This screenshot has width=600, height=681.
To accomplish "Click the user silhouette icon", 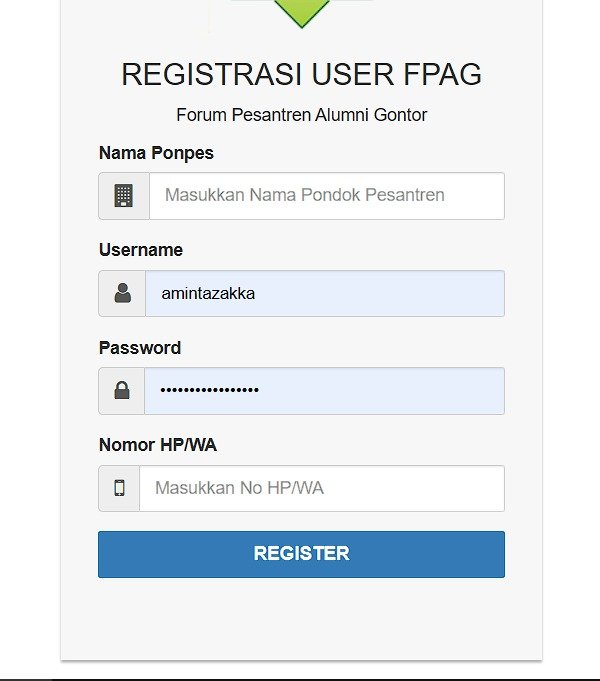I will click(123, 293).
